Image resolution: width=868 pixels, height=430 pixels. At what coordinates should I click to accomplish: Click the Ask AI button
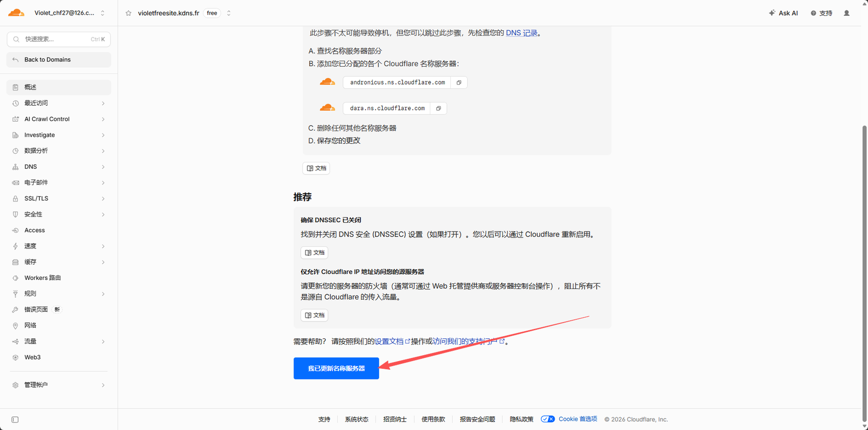coord(783,13)
